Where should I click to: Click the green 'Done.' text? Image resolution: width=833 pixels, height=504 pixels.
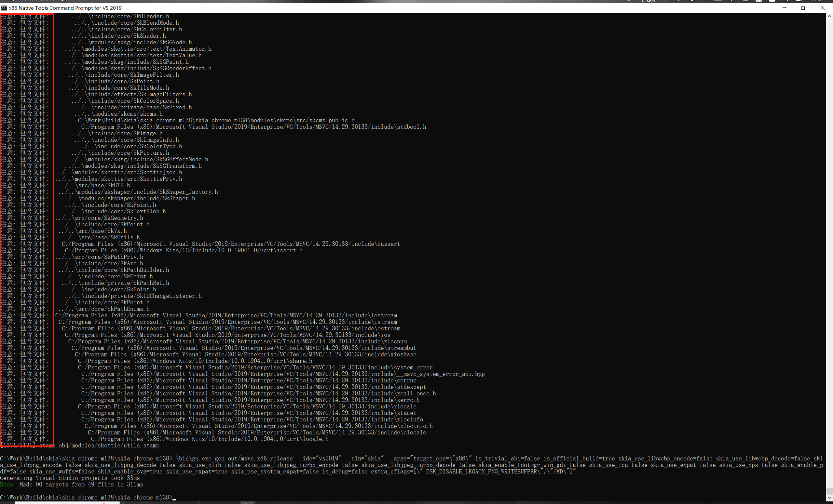pos(7,484)
